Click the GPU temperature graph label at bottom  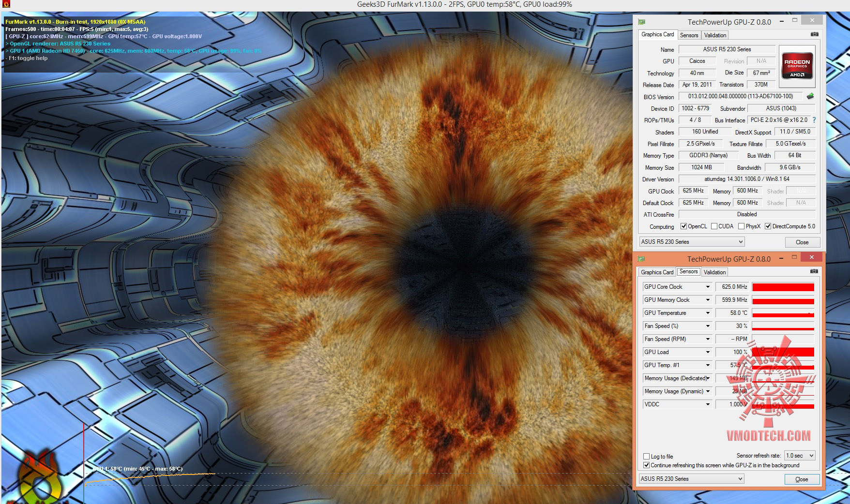(x=137, y=469)
